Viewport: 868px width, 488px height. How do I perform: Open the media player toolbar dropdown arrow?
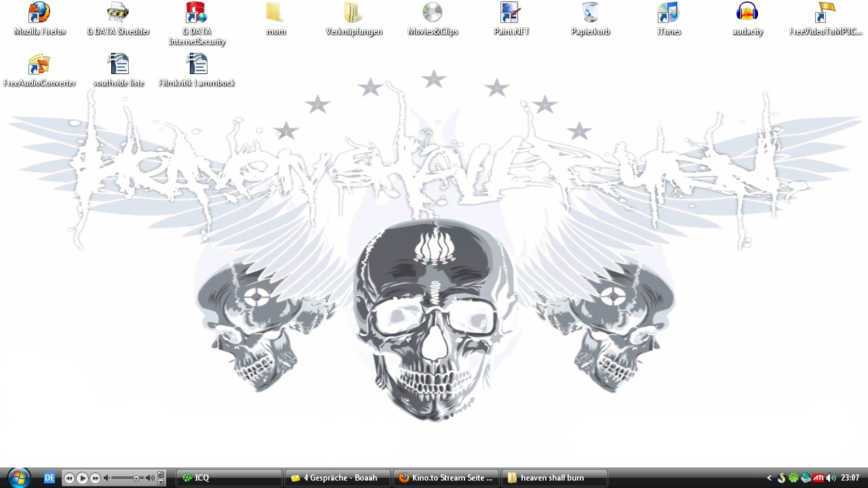[x=161, y=482]
